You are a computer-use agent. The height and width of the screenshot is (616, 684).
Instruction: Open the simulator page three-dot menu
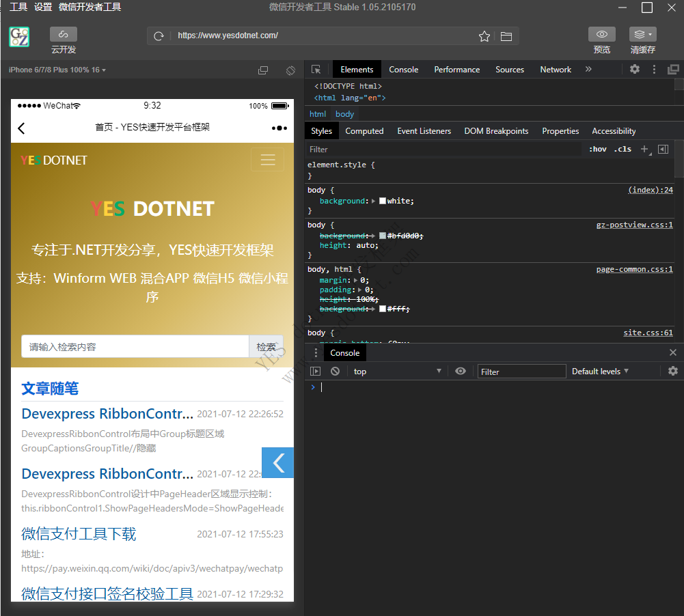point(279,128)
